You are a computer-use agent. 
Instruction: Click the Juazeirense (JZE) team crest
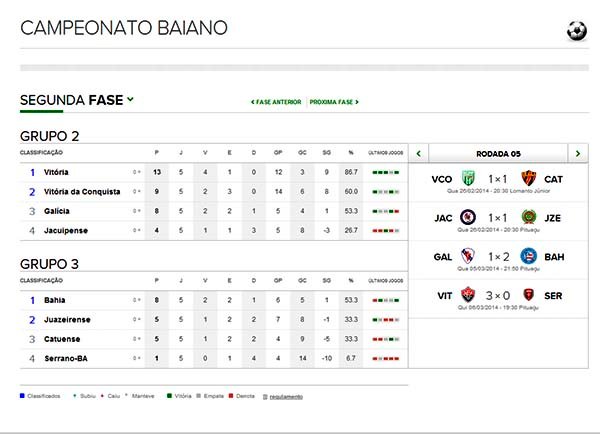529,217
